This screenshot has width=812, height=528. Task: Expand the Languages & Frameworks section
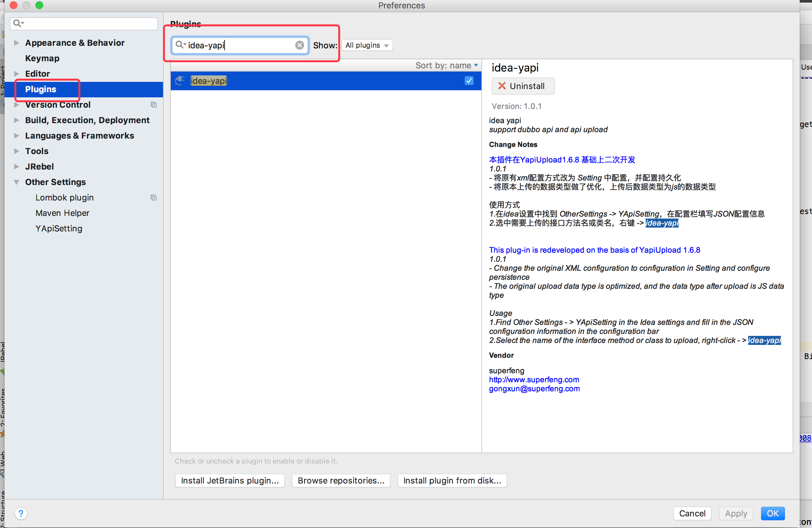(16, 136)
